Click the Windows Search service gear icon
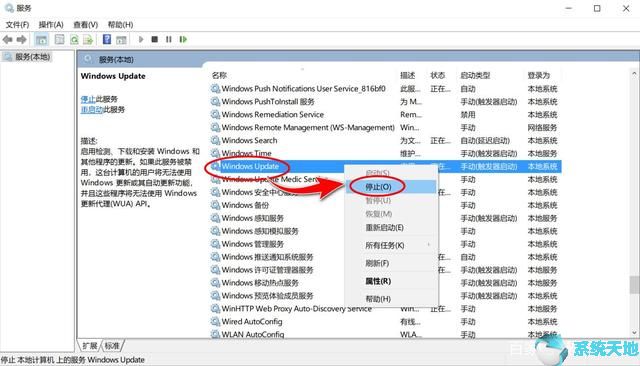Image resolution: width=640 pixels, height=366 pixels. pos(215,140)
